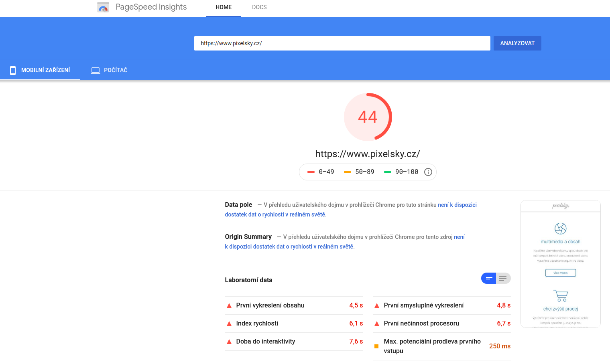Click the PageSpeed Insights logo icon
Image resolution: width=610 pixels, height=364 pixels.
pos(103,7)
